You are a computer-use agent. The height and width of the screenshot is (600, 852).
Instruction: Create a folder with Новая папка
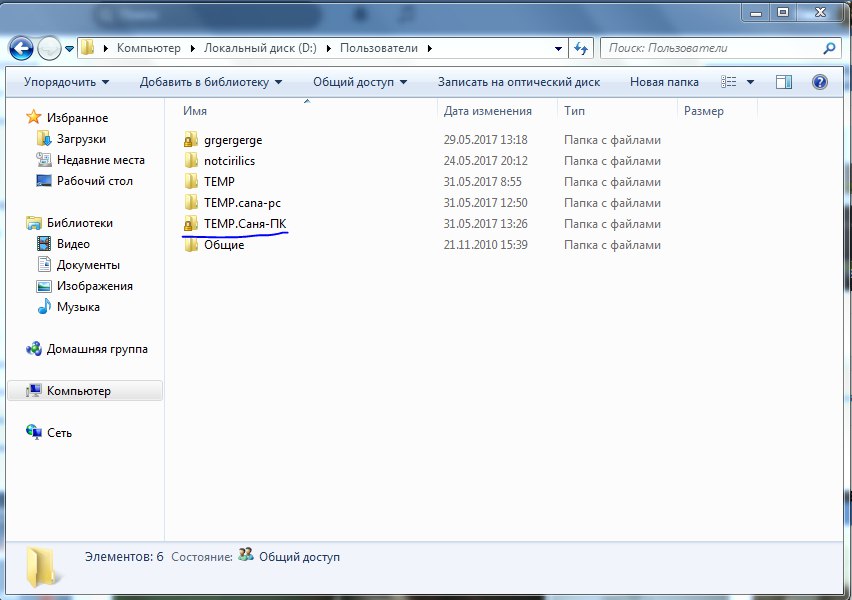coord(664,82)
